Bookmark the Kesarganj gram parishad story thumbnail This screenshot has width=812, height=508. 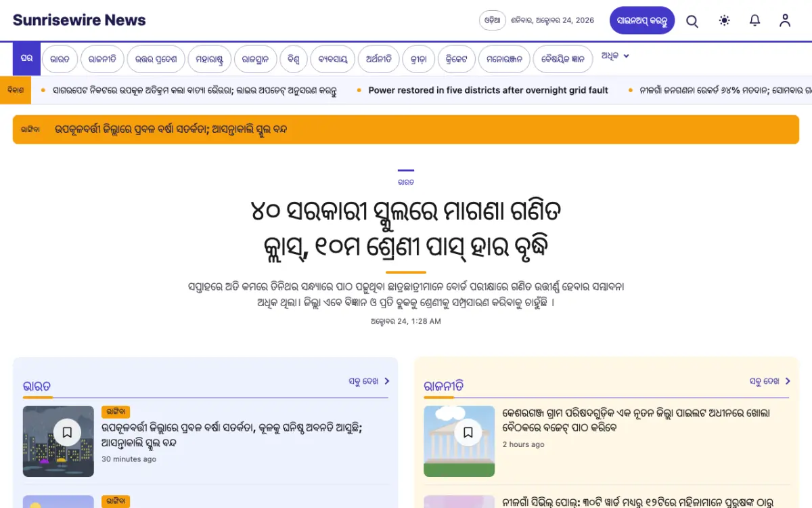pos(468,431)
